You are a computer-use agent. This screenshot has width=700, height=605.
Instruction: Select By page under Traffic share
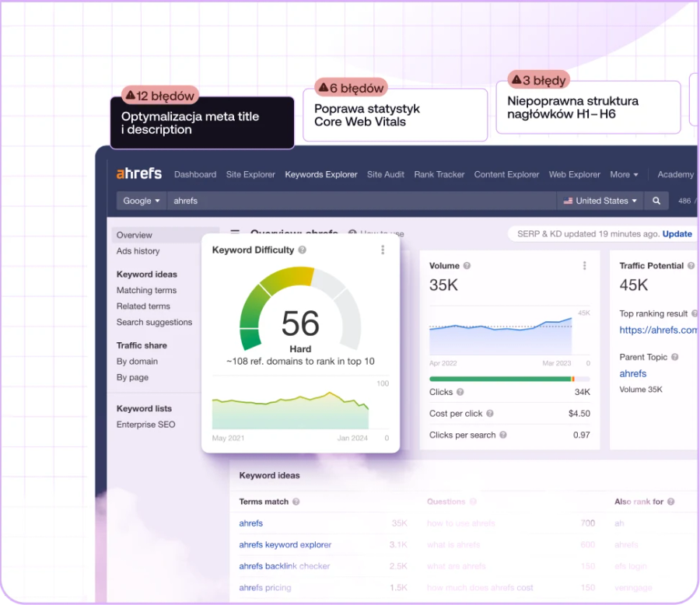coord(132,377)
